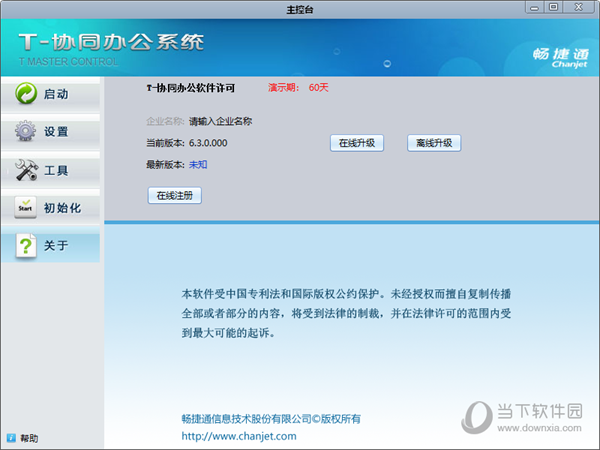The height and width of the screenshot is (450, 600).
Task: Click the 设置 gear icon
Action: coord(26,131)
